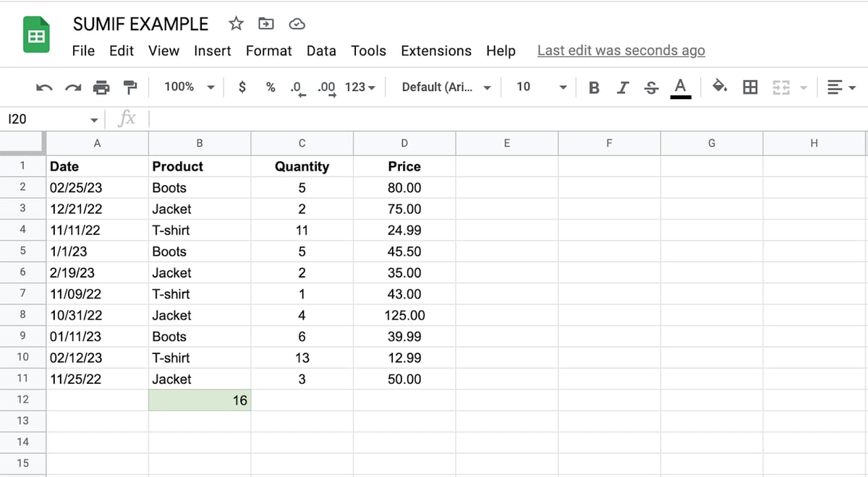Open the text color picker
Viewport: 868px width, 477px height.
pos(679,88)
